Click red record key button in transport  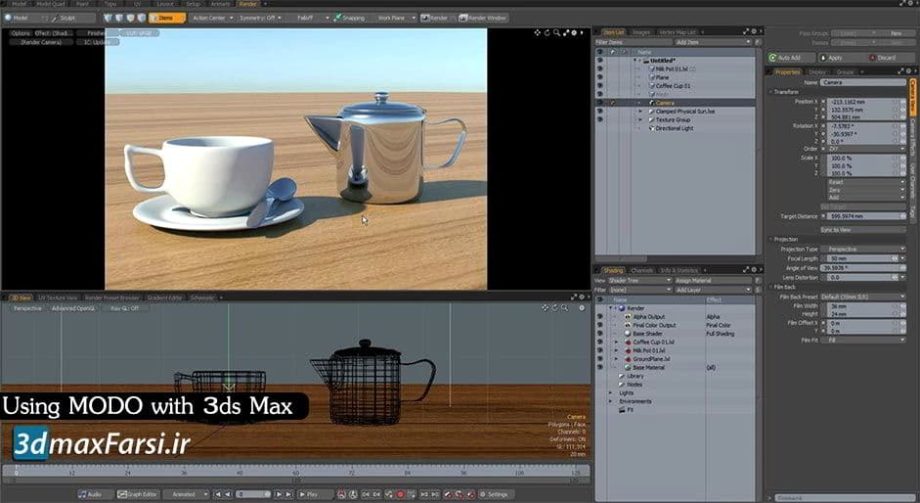(x=400, y=494)
